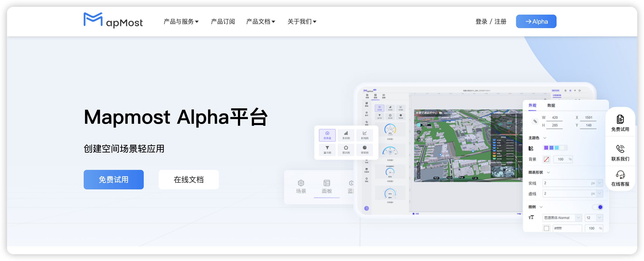Open the font size 12 dropdown
644x261 pixels.
pyautogui.click(x=594, y=218)
